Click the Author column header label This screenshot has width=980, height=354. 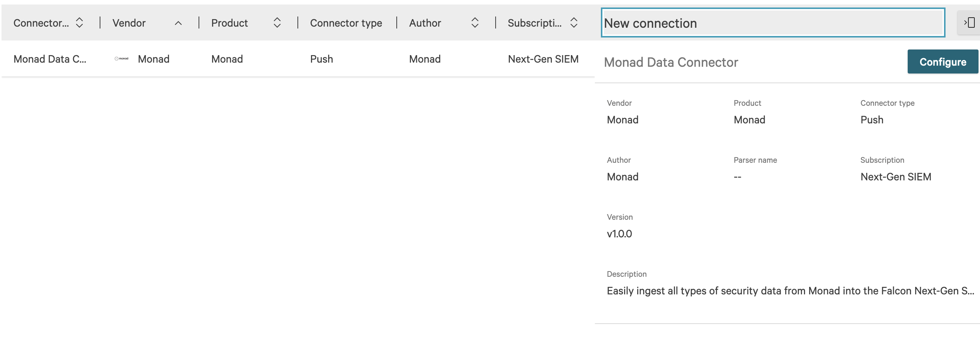coord(425,23)
